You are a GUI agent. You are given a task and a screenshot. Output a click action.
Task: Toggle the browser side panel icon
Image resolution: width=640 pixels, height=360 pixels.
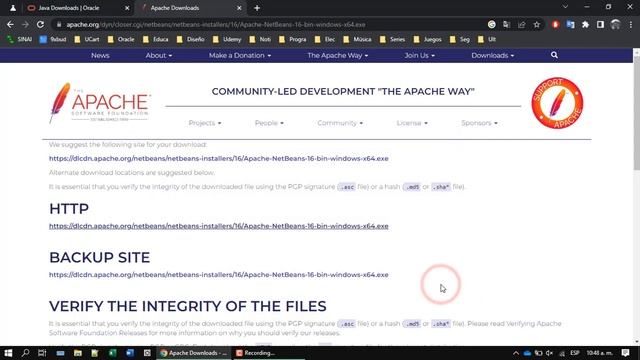pyautogui.click(x=600, y=24)
